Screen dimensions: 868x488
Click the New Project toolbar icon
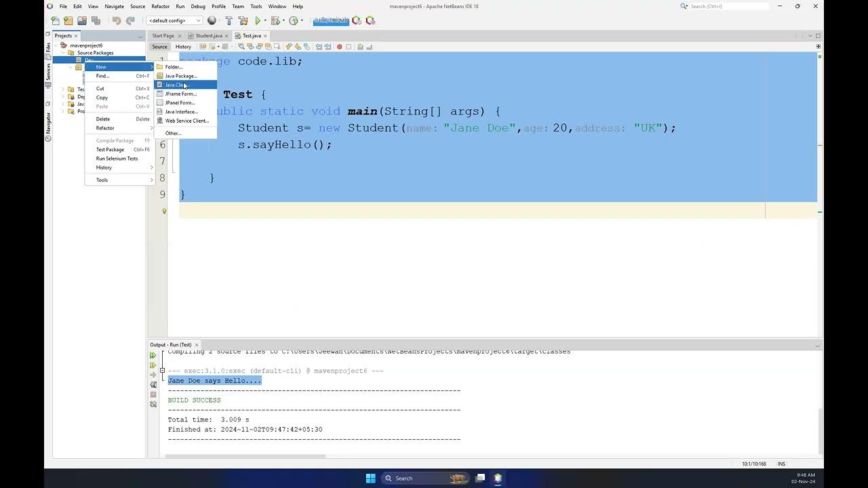point(68,20)
